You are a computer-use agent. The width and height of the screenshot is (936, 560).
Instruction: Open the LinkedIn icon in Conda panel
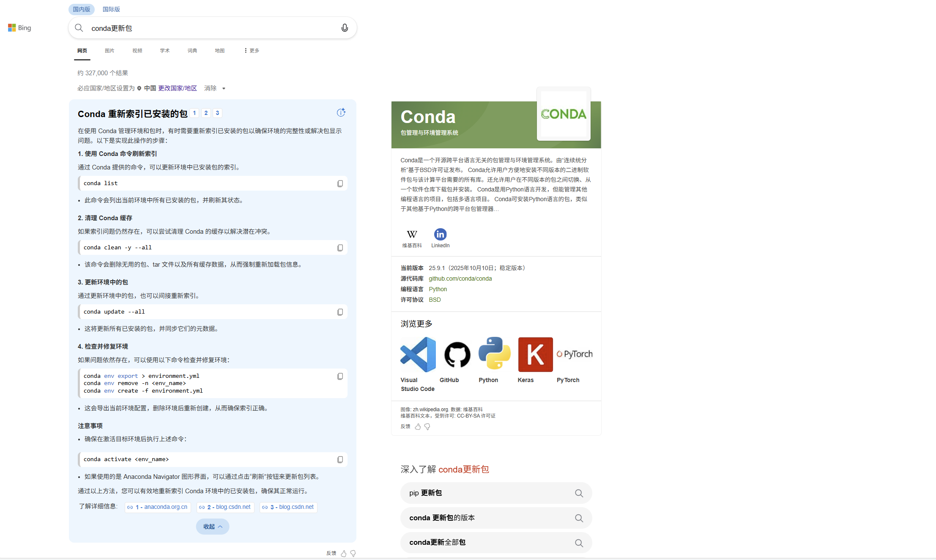pyautogui.click(x=440, y=235)
